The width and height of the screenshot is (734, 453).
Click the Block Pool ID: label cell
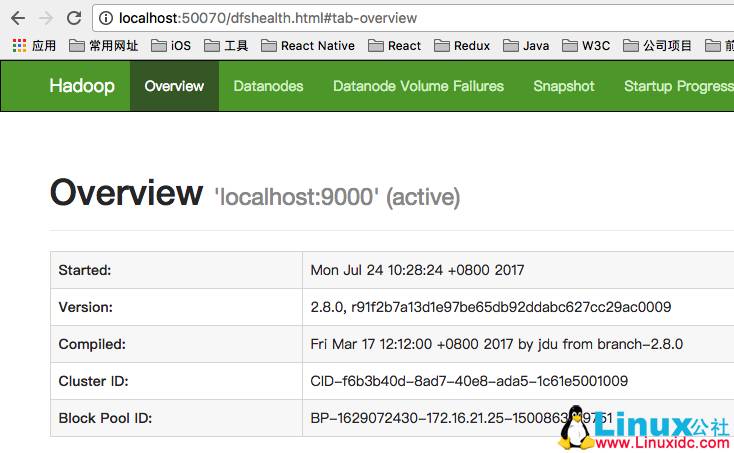pyautogui.click(x=176, y=418)
